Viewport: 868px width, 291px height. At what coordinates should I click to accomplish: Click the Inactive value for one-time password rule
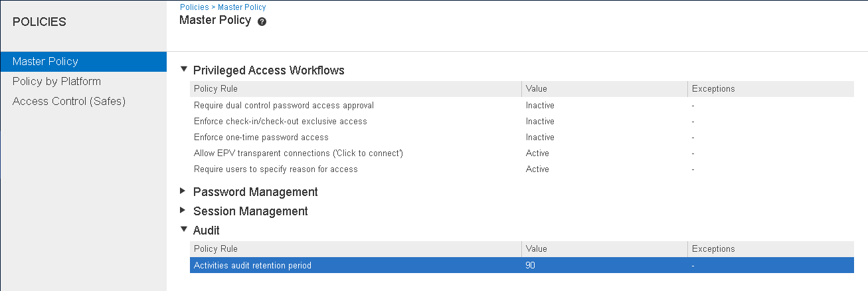(x=540, y=137)
